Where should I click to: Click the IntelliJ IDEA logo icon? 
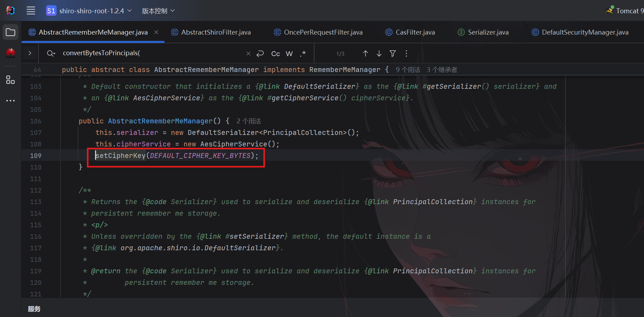coord(10,10)
